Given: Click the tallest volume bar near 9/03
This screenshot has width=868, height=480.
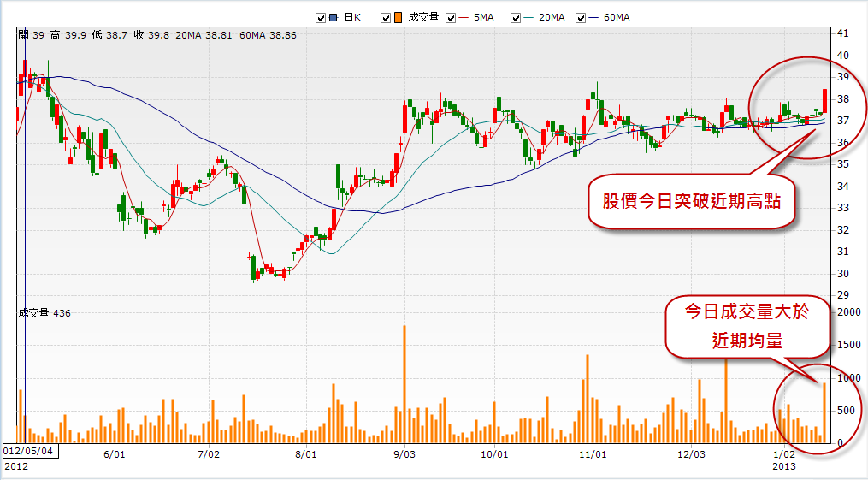Looking at the screenshot, I should pyautogui.click(x=404, y=384).
